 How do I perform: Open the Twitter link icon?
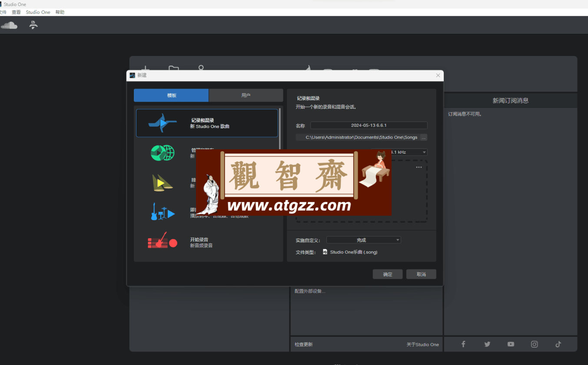pos(487,344)
